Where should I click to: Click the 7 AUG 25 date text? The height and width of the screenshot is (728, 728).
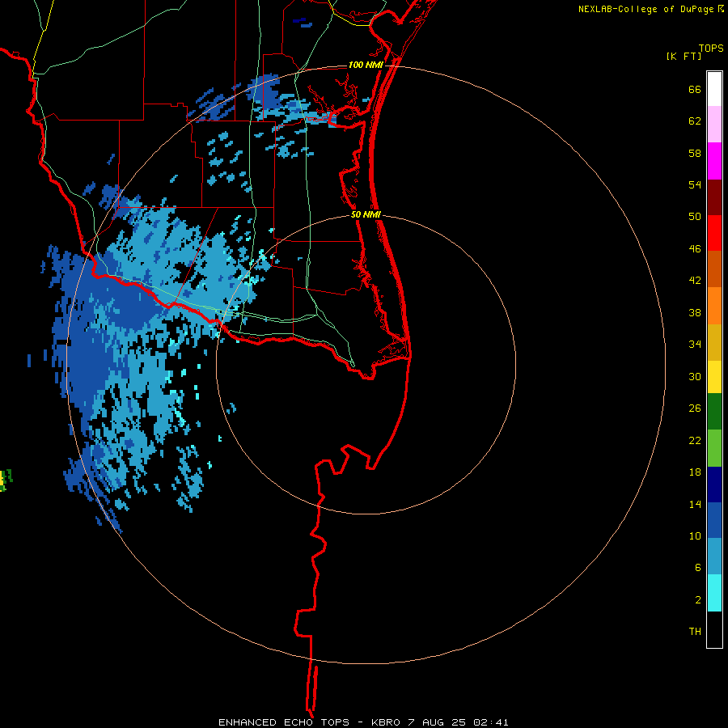[436, 722]
